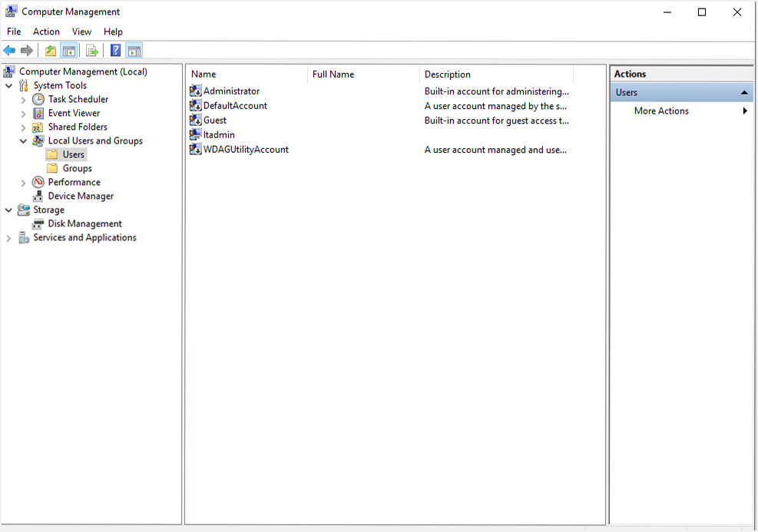The height and width of the screenshot is (532, 758).
Task: Open Help using the question mark icon
Action: click(x=114, y=50)
